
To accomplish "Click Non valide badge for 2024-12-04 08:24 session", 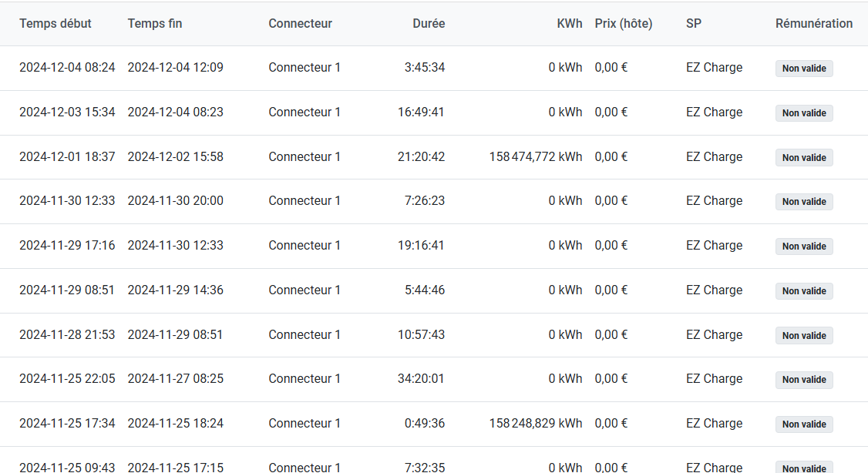I will [x=804, y=69].
